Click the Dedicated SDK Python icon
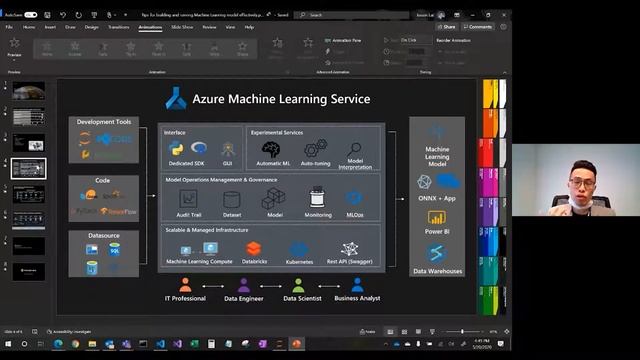The width and height of the screenshot is (640, 360). [176, 149]
